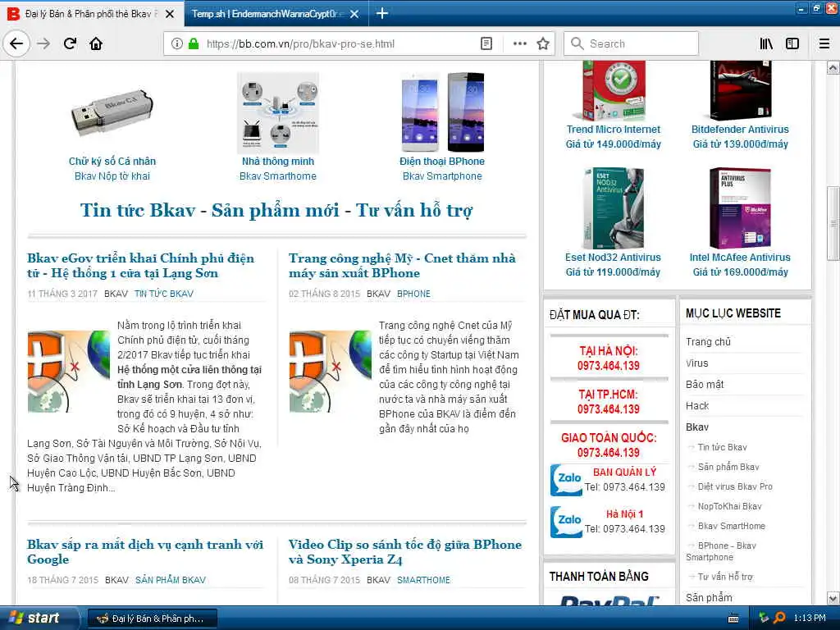Open Chữ ký số Cá nhân link

pyautogui.click(x=112, y=162)
